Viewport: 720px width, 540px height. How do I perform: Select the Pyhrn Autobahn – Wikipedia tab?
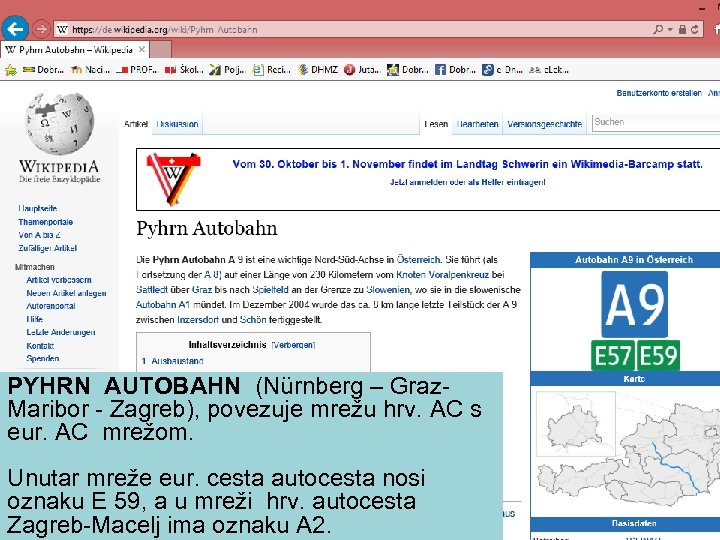pos(74,50)
